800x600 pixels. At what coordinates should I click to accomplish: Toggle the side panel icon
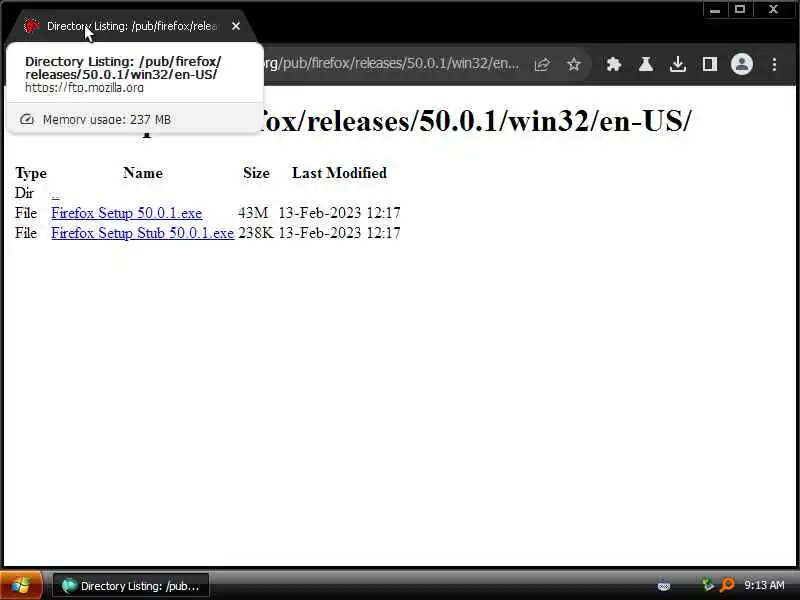710,64
